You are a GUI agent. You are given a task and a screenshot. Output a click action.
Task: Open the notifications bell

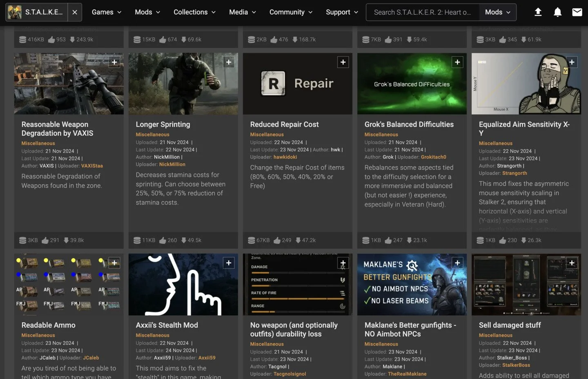(557, 12)
